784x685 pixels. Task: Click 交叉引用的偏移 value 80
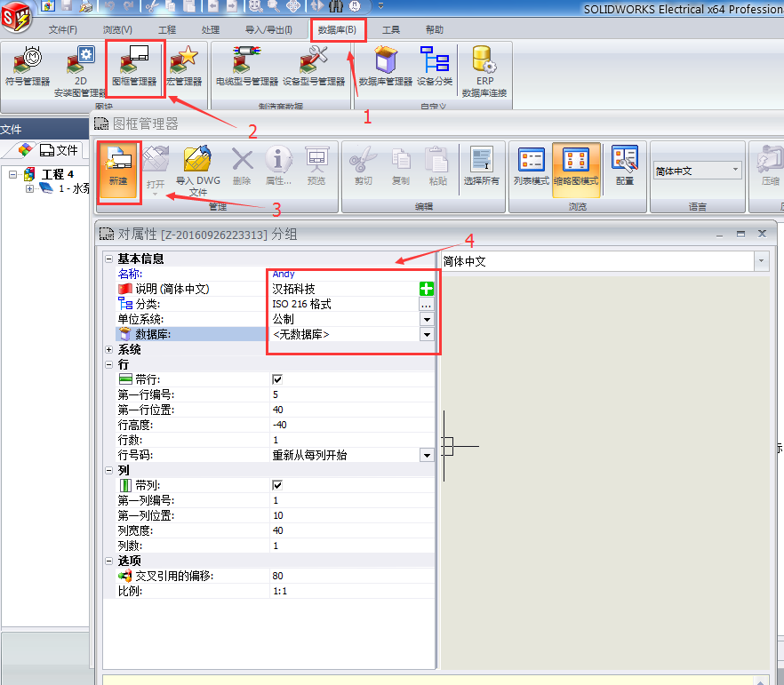[352, 576]
